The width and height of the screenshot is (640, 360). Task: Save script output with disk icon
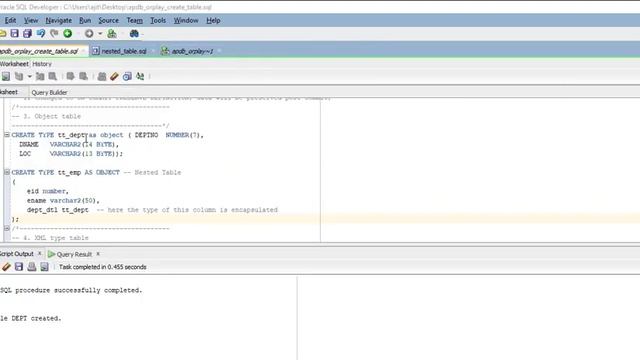pos(19,267)
